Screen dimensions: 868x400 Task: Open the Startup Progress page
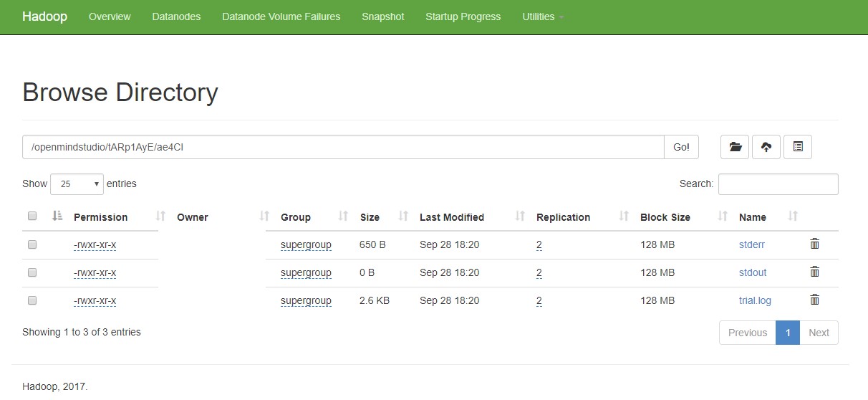point(463,16)
